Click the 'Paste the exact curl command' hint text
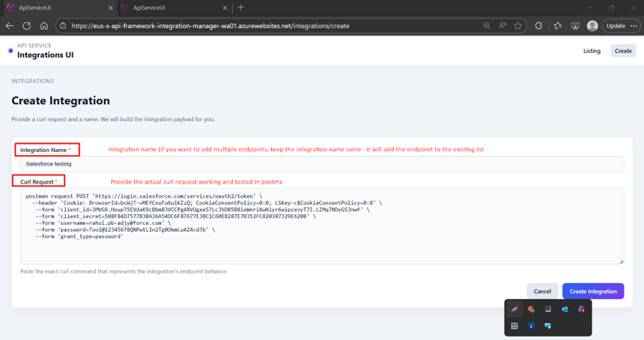This screenshot has width=644, height=340. tap(123, 272)
